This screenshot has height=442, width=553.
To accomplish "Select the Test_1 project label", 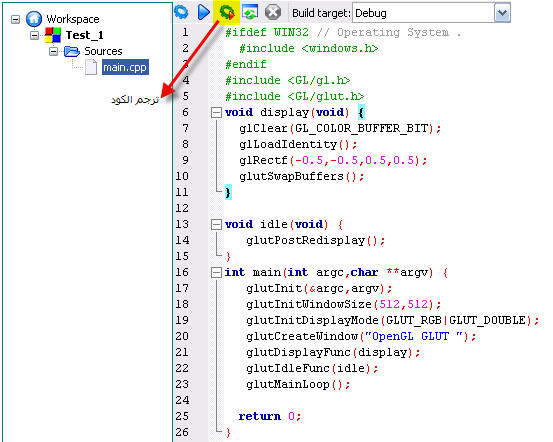I will point(85,35).
